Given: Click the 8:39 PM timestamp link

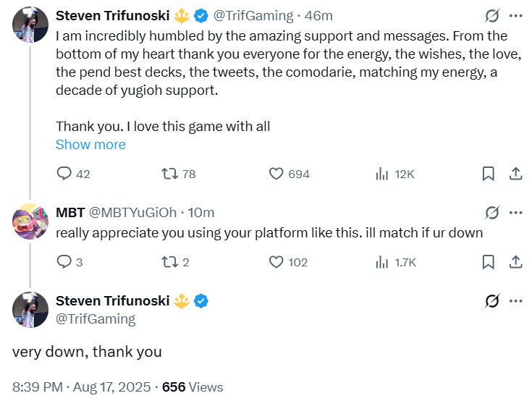Looking at the screenshot, I should pos(36,387).
